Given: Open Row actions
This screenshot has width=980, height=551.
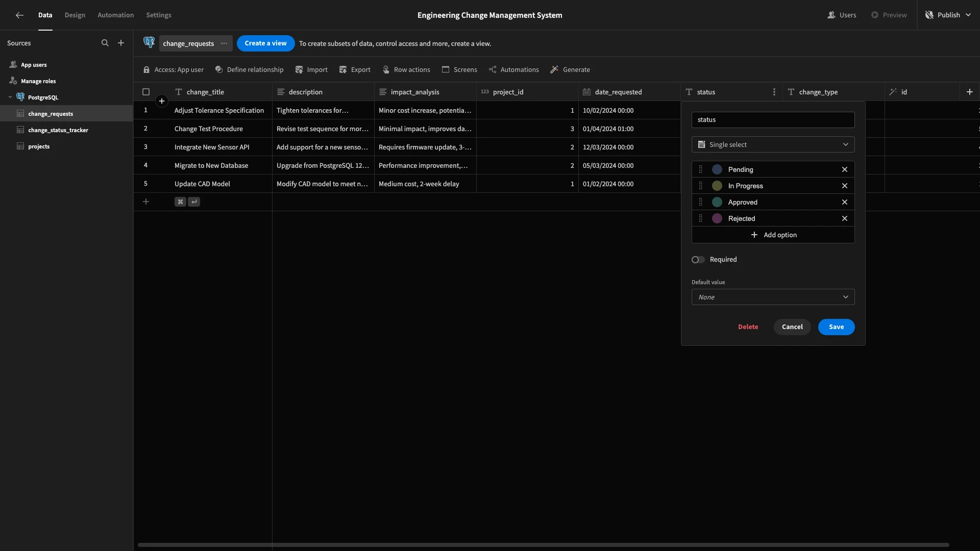Looking at the screenshot, I should coord(406,70).
